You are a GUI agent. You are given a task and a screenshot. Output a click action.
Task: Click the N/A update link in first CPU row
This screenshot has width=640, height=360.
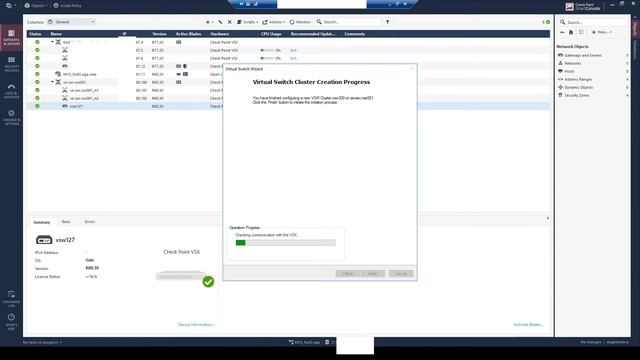[x=293, y=50]
